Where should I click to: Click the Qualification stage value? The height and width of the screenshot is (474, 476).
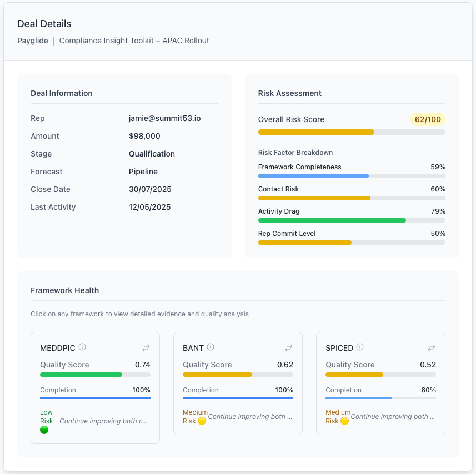tap(151, 154)
